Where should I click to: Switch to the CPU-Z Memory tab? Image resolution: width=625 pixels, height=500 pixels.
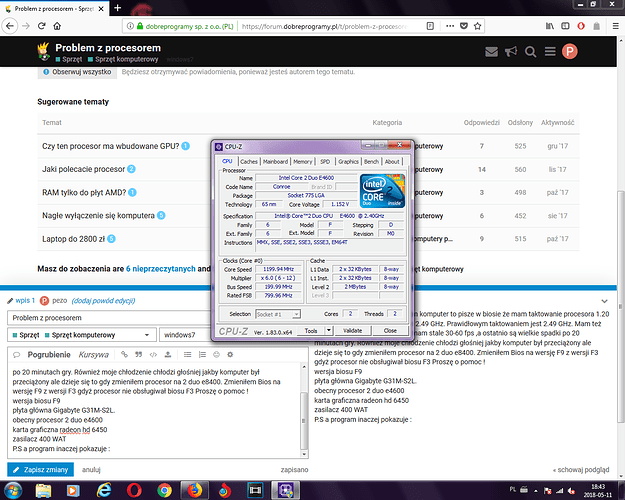pos(303,161)
